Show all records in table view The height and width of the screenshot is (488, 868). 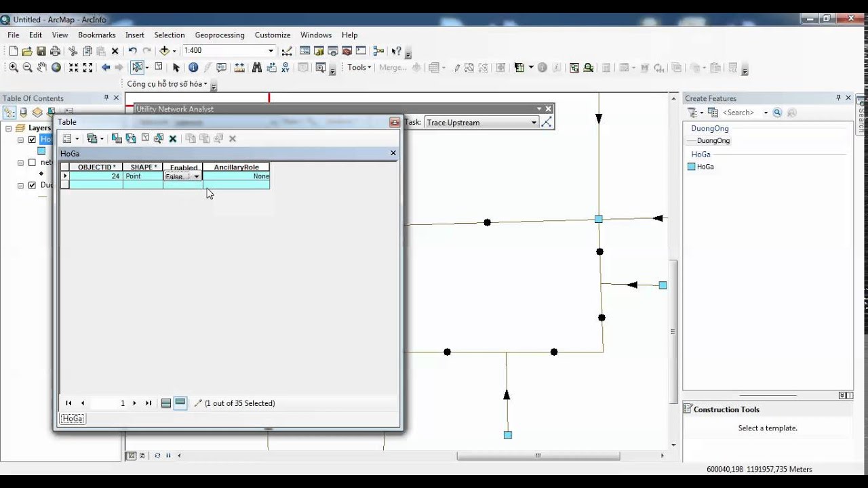166,403
